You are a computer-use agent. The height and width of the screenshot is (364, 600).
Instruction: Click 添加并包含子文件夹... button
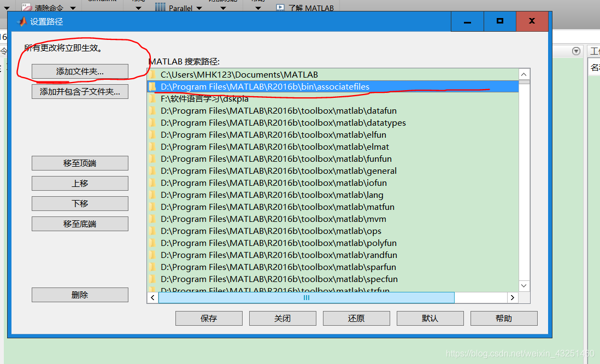click(x=80, y=91)
